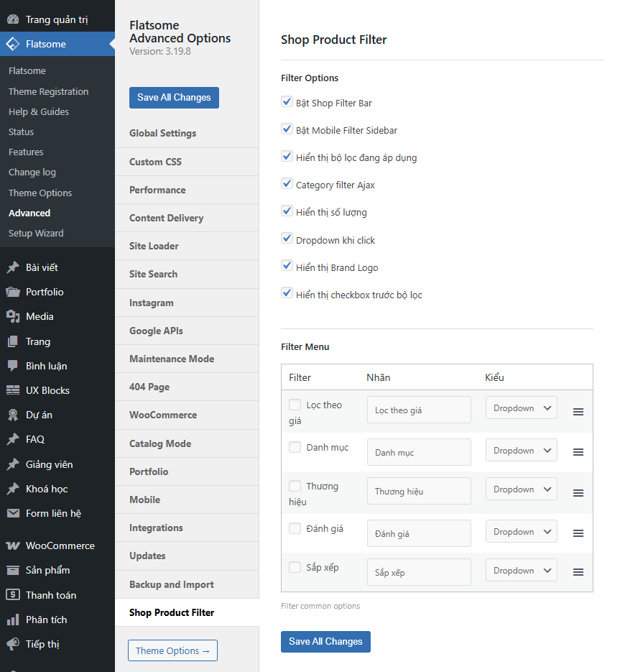Image resolution: width=625 pixels, height=672 pixels.
Task: Enable the Danh mục filter checkbox
Action: (295, 447)
